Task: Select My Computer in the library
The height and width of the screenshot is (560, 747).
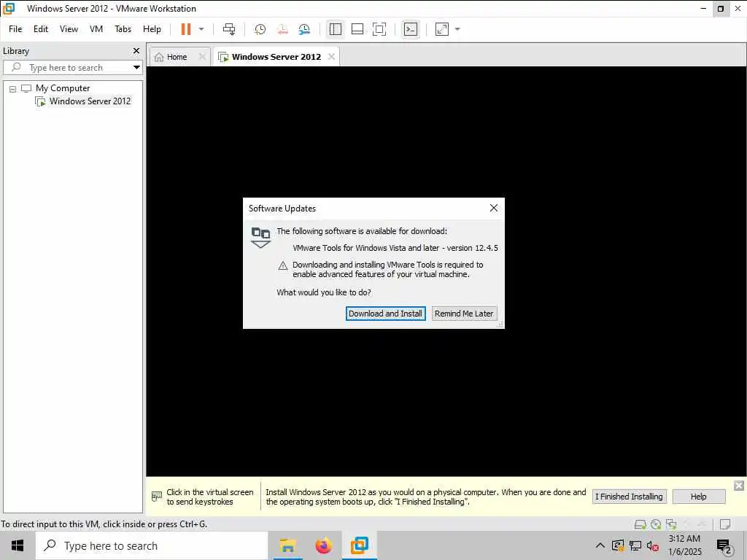Action: coord(63,88)
